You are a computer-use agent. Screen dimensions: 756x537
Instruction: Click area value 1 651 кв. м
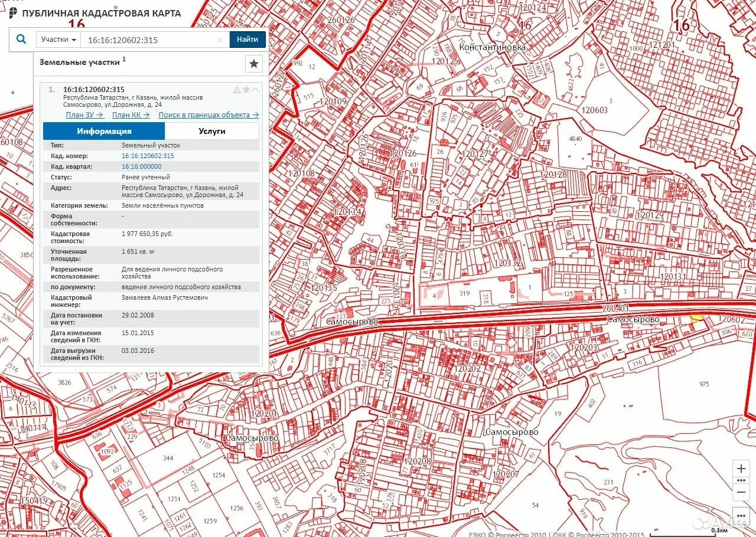click(x=138, y=251)
